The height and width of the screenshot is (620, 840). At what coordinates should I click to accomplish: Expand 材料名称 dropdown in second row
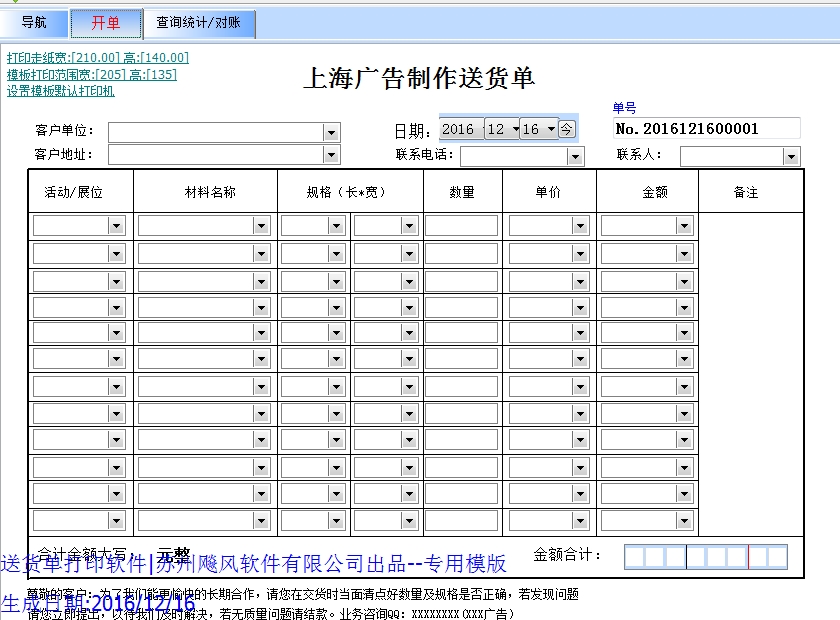[261, 254]
